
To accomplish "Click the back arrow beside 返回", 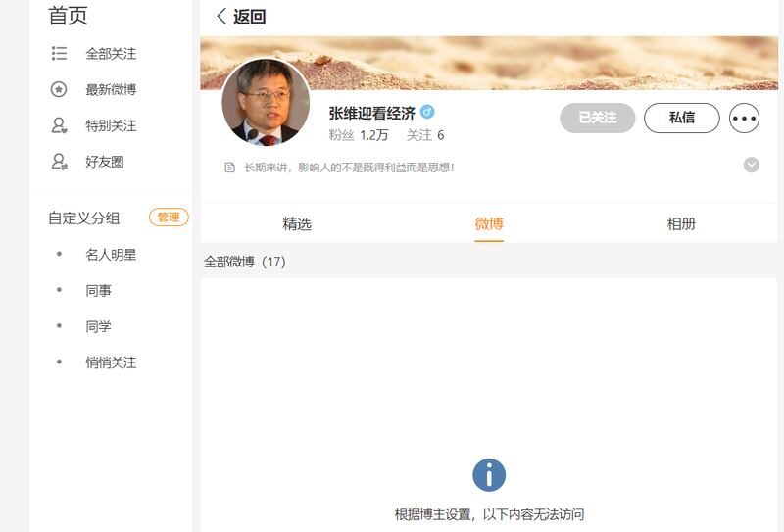I will [x=221, y=17].
